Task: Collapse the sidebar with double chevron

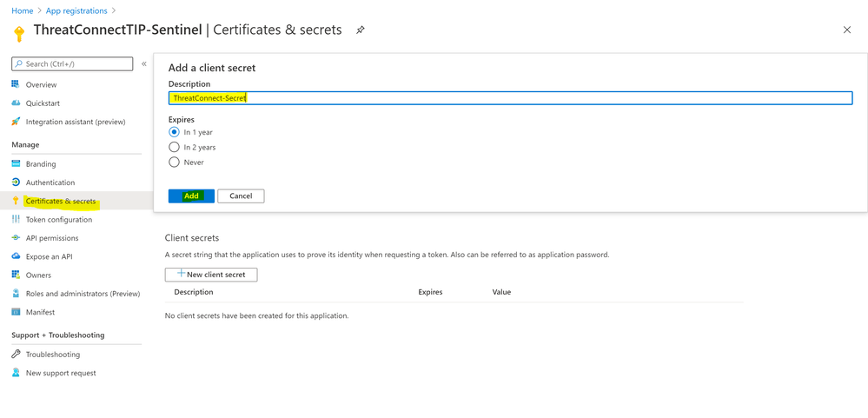Action: point(144,63)
